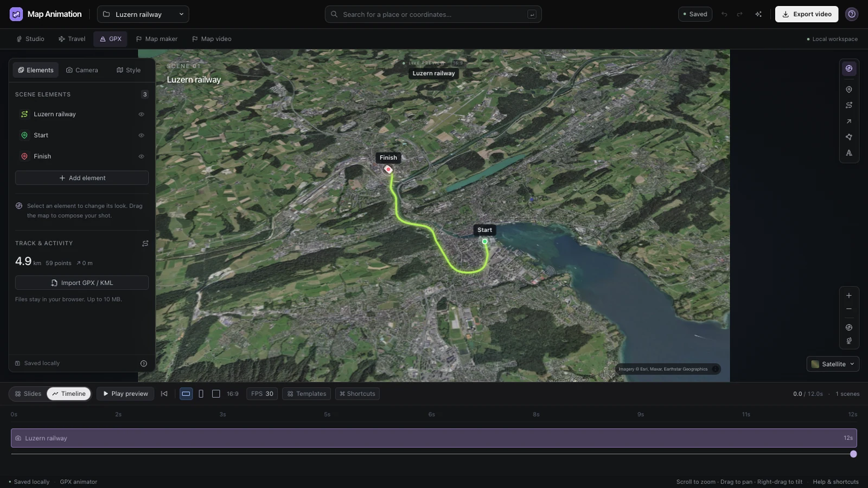Screen dimensions: 868x488
Task: Hide the Luzern railway element
Action: [141, 114]
